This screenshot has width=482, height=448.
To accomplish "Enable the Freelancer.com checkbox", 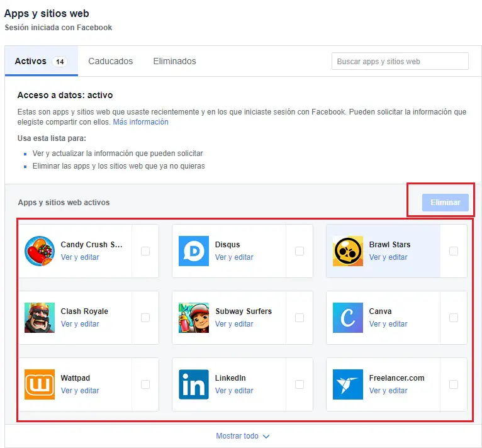I will pos(454,384).
